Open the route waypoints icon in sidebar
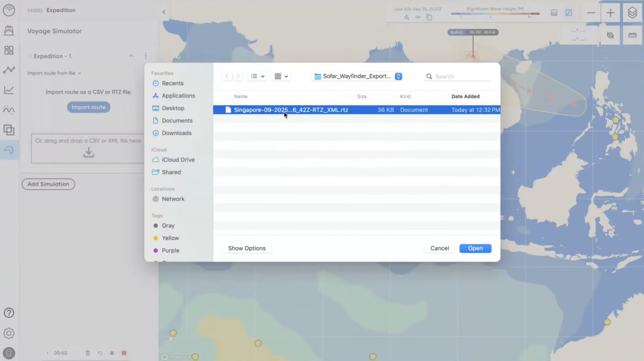The height and width of the screenshot is (361, 644). 9,70
